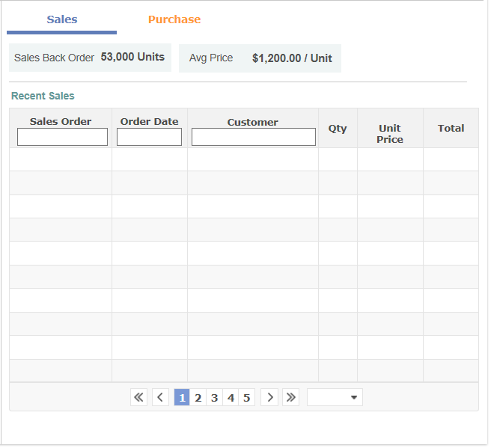Screen dimensions: 491x448
Task: Sort by Customer column header
Action: click(x=253, y=122)
